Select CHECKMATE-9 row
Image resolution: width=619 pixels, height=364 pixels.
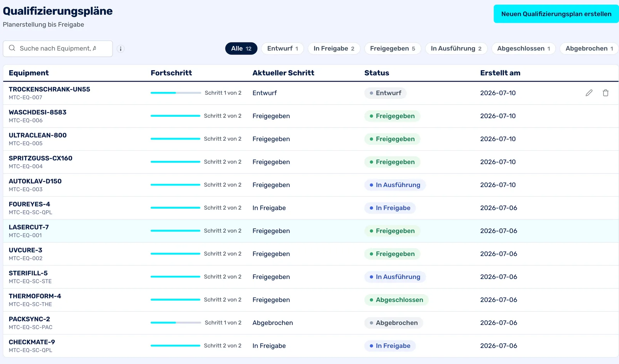pyautogui.click(x=311, y=346)
